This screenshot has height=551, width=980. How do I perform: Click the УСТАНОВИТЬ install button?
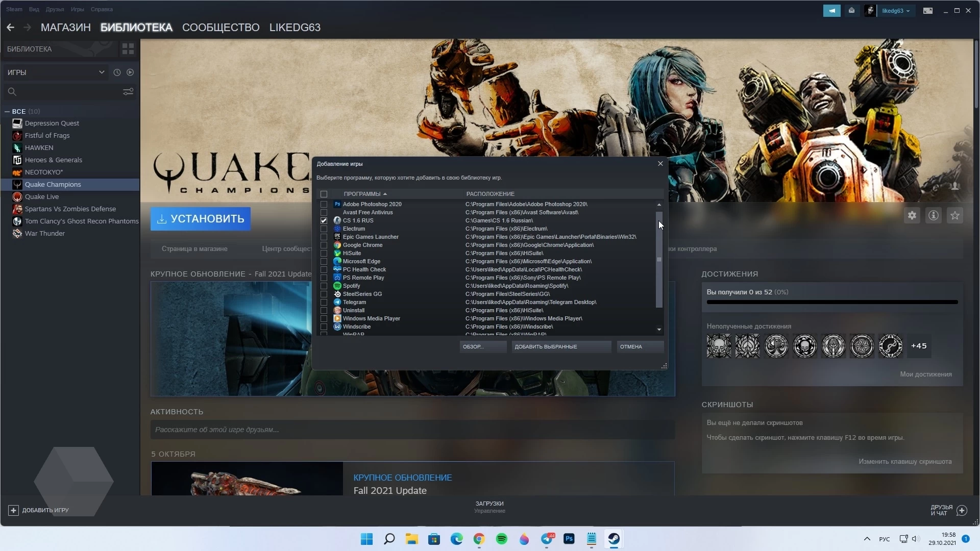(x=200, y=219)
